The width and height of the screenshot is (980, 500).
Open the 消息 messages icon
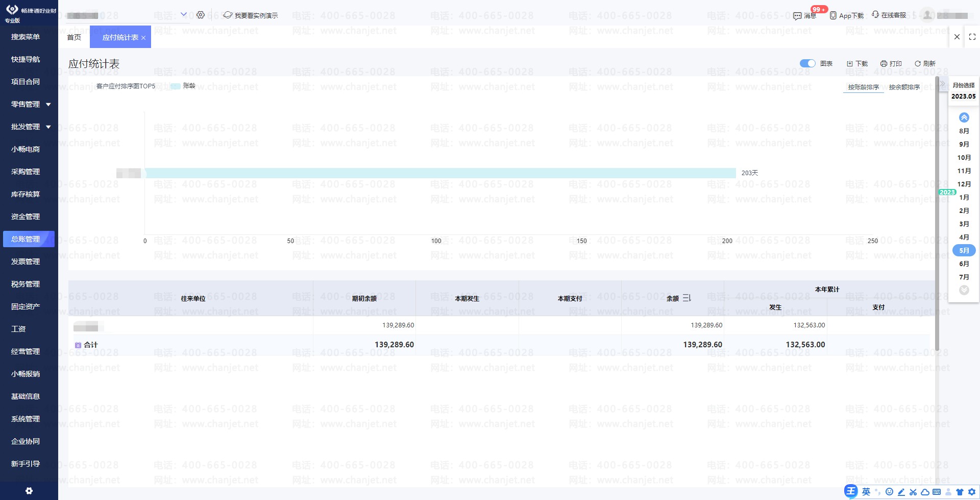coord(797,16)
